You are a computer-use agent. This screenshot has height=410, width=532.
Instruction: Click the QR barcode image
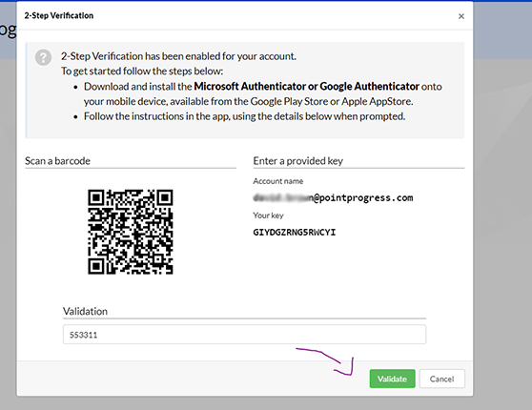click(131, 232)
